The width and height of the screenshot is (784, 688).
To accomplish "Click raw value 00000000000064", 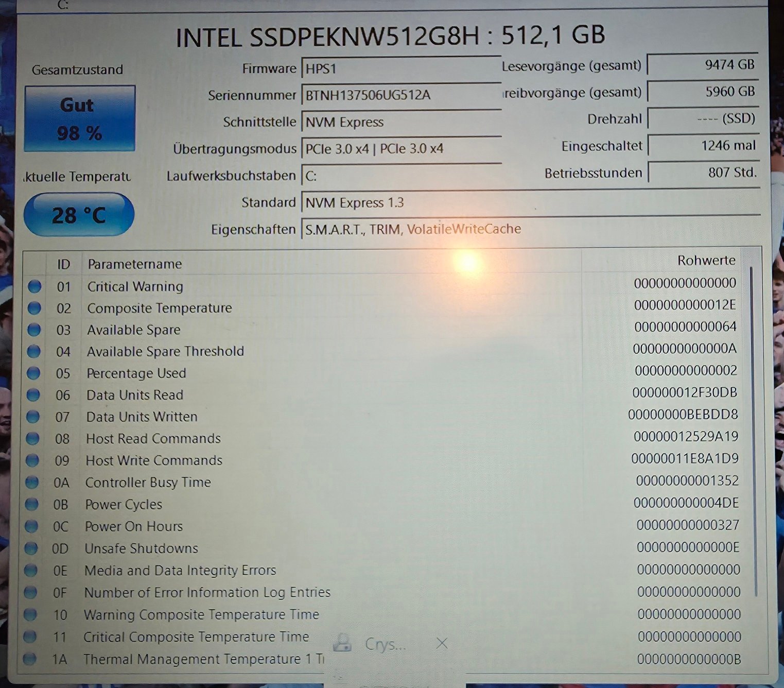I will click(x=686, y=326).
